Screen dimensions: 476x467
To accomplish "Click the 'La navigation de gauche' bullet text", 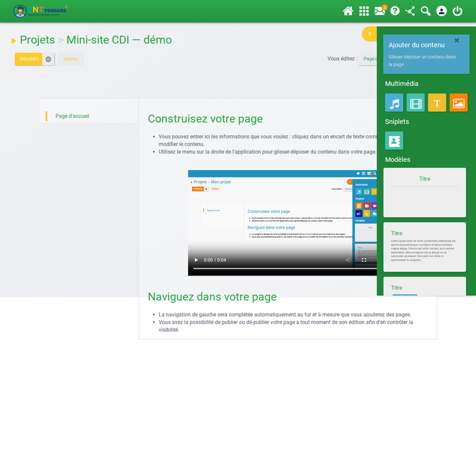I will point(285,314).
